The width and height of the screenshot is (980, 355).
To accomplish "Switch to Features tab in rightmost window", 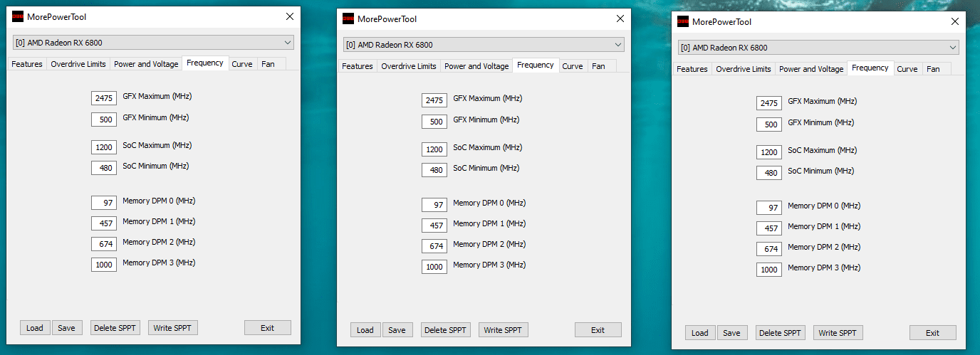I will tap(692, 69).
